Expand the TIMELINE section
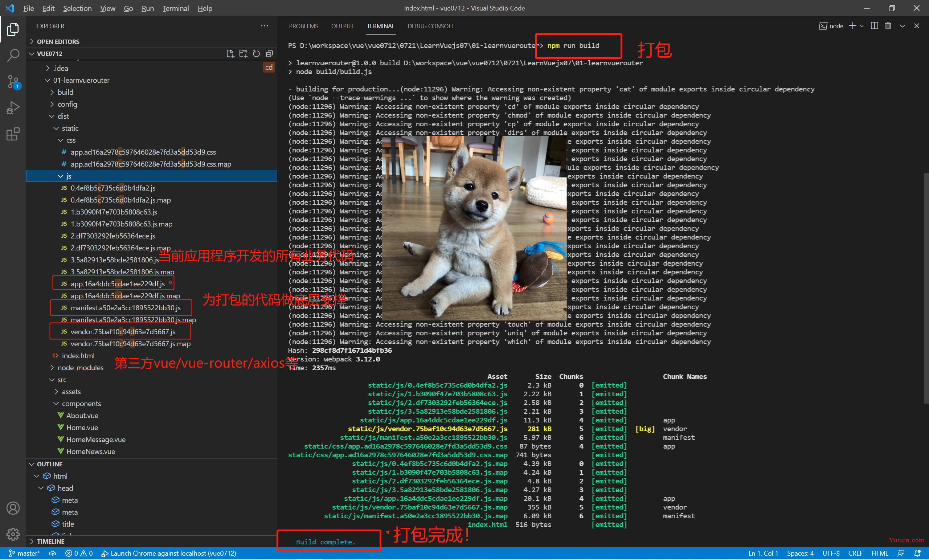 (152, 541)
